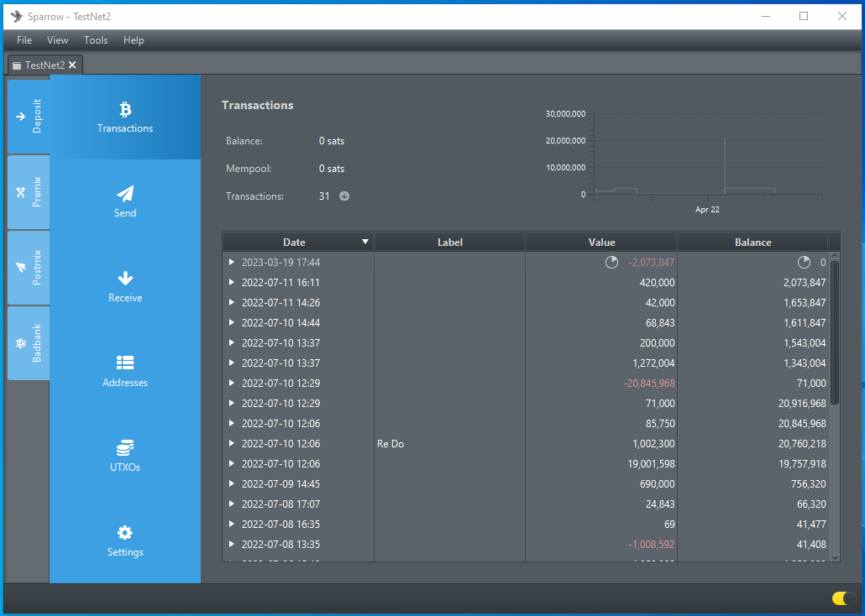Expand the 2022-07-08 13:35 transaction row

click(x=232, y=545)
